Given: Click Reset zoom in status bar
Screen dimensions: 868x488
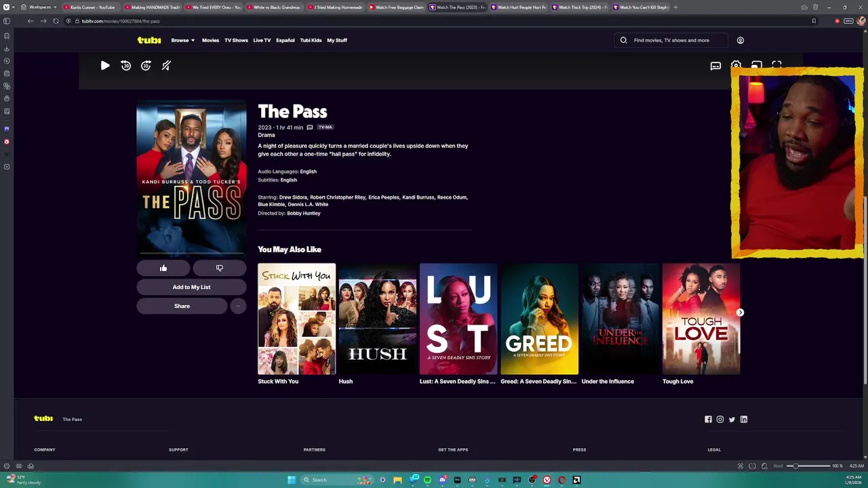Looking at the screenshot, I should 778,466.
